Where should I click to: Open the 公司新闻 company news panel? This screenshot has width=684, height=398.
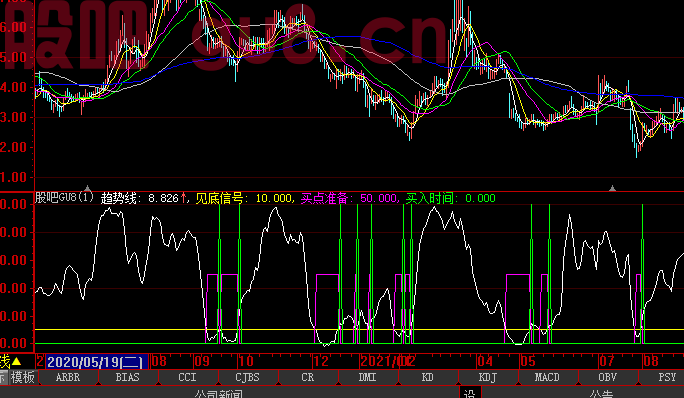pyautogui.click(x=219, y=394)
